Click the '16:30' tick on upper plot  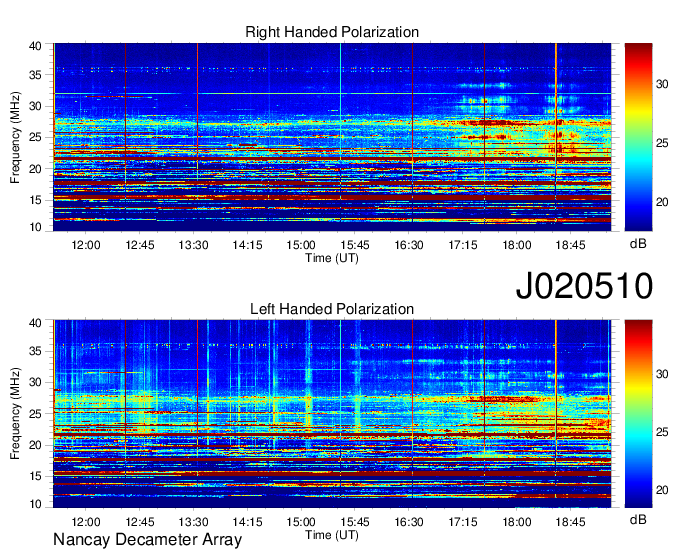pyautogui.click(x=409, y=245)
